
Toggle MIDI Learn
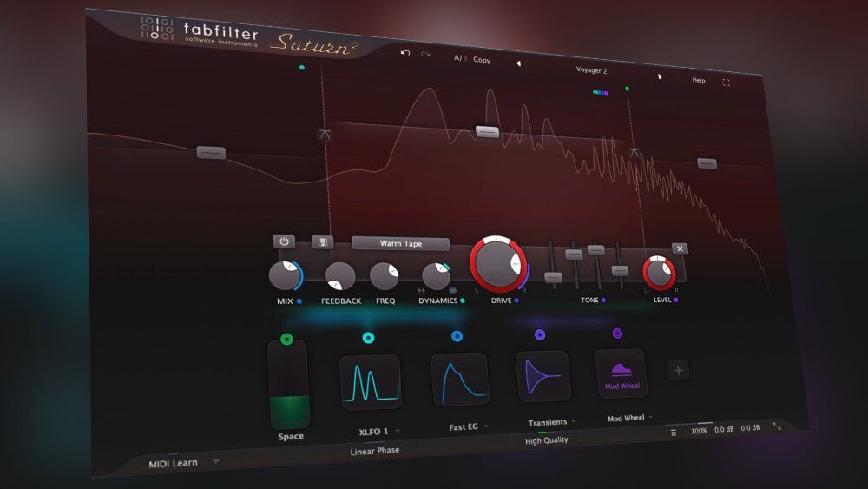pos(173,463)
